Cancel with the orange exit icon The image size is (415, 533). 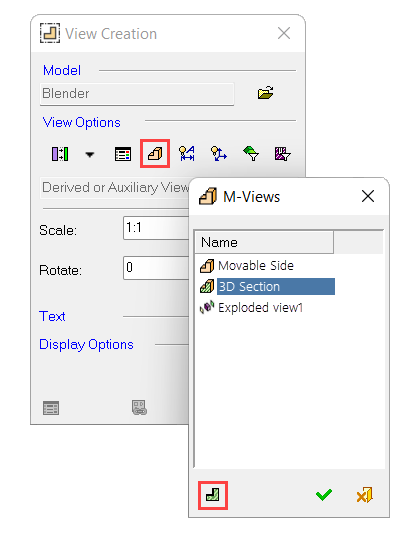(x=365, y=495)
